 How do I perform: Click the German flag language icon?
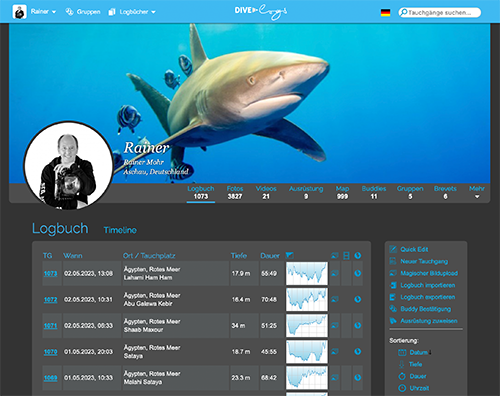pos(385,13)
